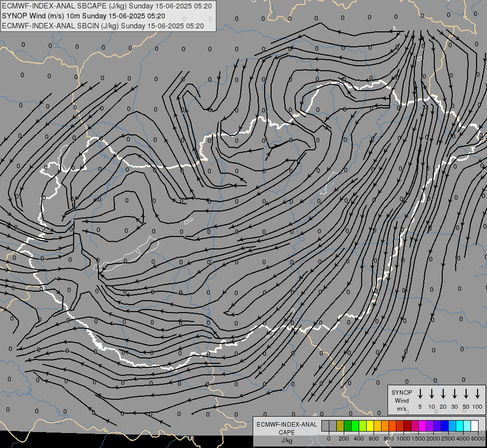Click the m/s unit in wind legend
487x448 pixels.
401,409
